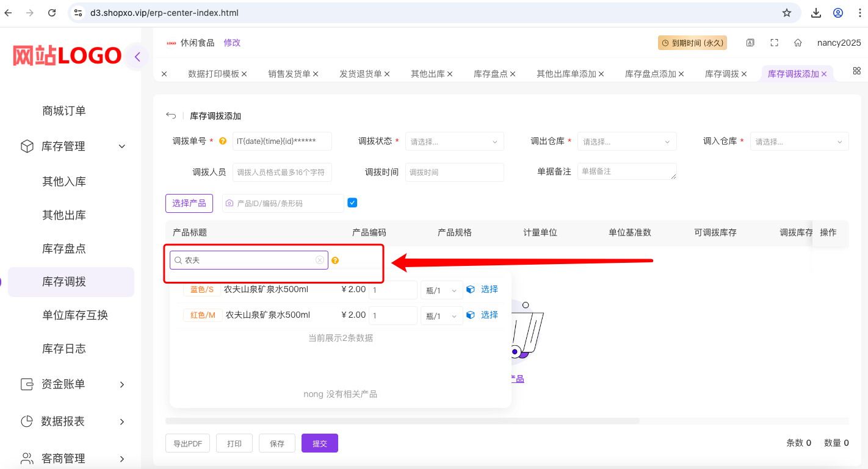The height and width of the screenshot is (469, 868).
Task: Click back arrow beside 库存调拨添加 title
Action: [171, 116]
